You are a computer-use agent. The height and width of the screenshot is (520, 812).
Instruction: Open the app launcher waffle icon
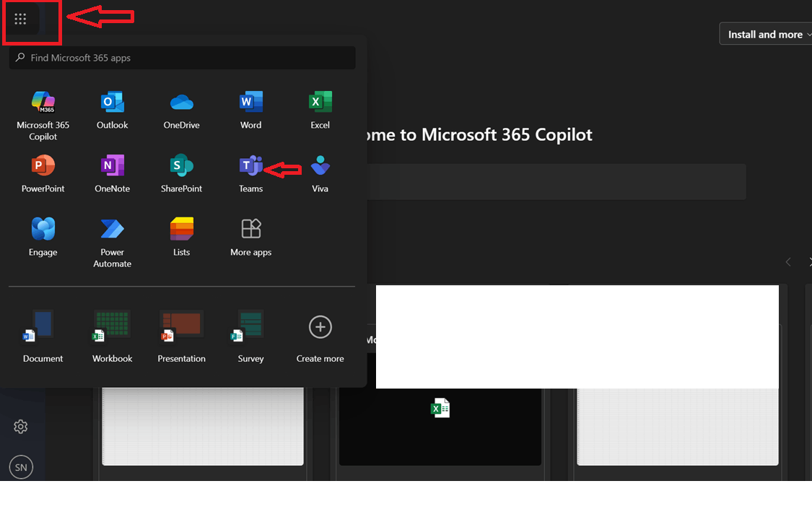click(x=20, y=19)
